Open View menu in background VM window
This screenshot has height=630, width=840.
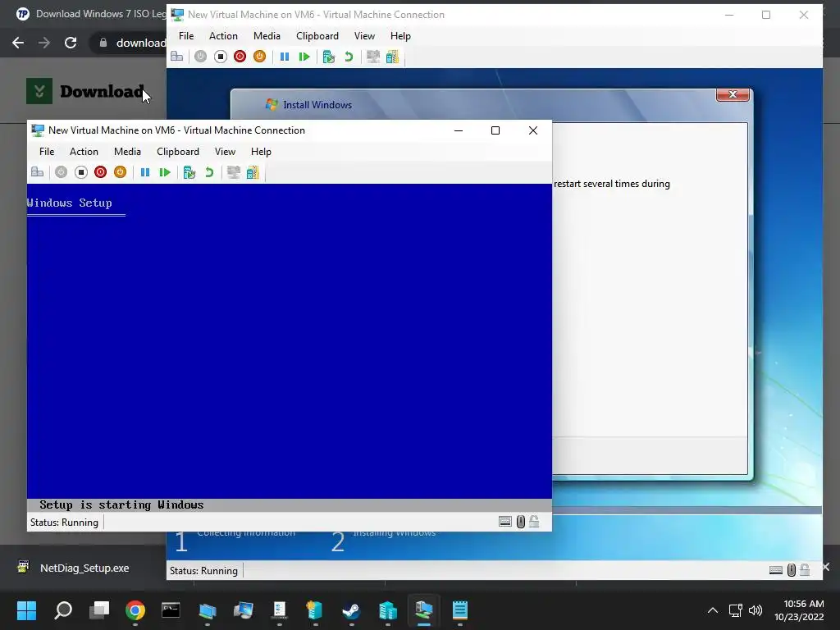click(x=364, y=36)
